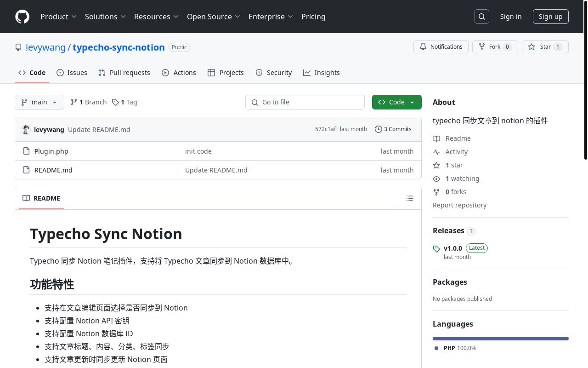The width and height of the screenshot is (588, 368).
Task: Expand the Open Source menu
Action: (213, 17)
